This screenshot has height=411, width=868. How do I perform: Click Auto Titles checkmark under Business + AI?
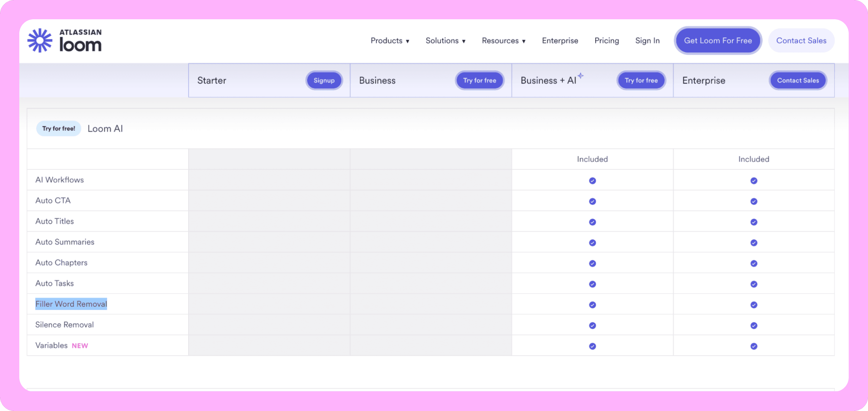pyautogui.click(x=592, y=222)
